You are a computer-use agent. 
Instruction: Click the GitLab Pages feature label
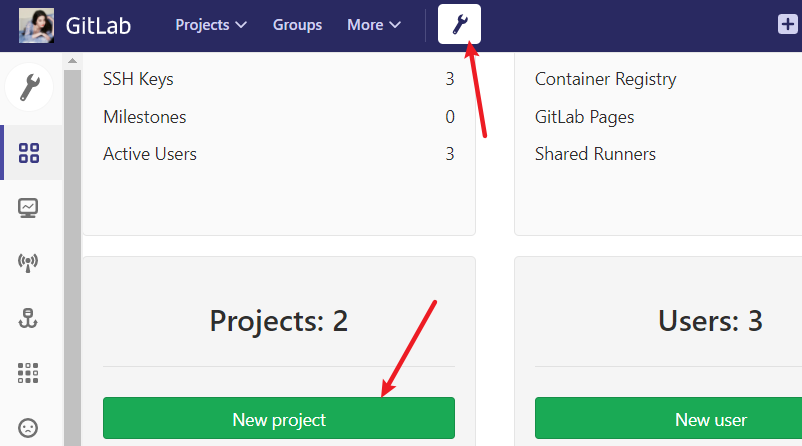(585, 117)
